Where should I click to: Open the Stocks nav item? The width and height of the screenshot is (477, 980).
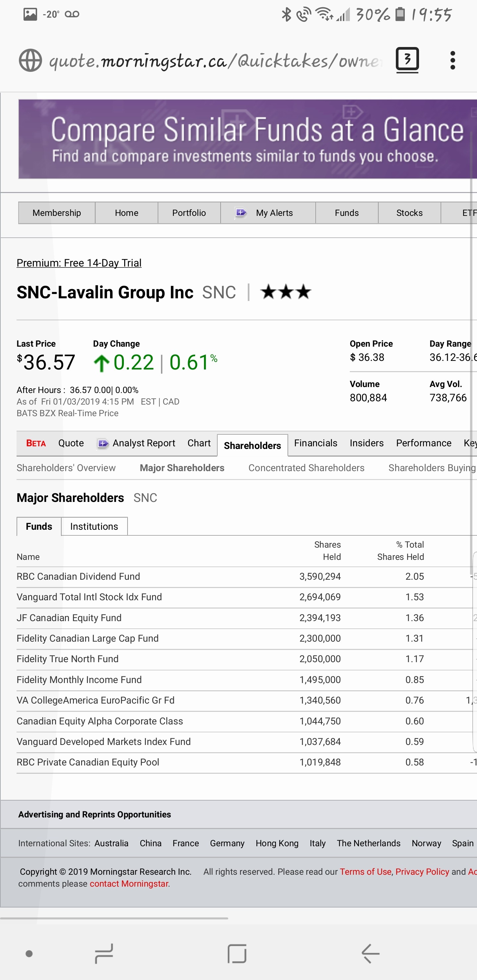[409, 213]
